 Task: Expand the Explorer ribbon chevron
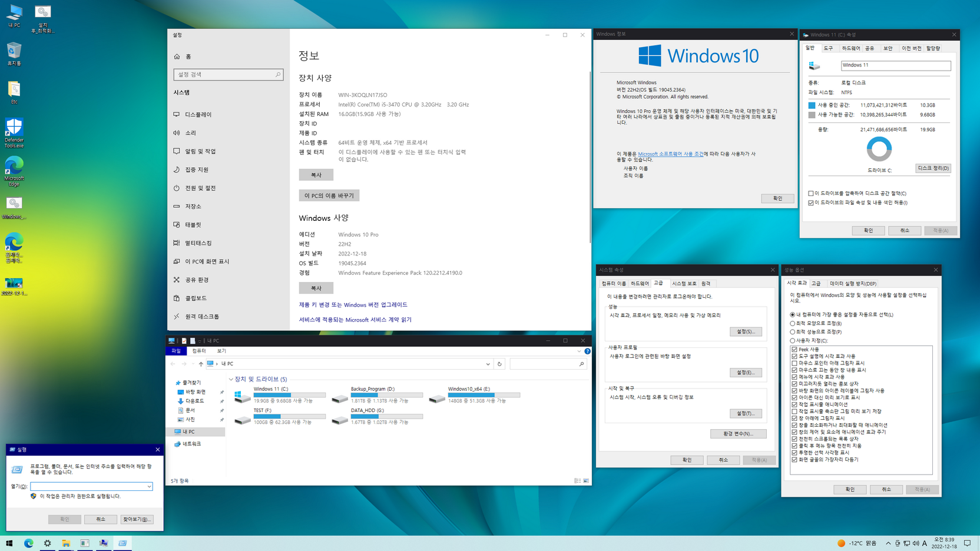[579, 351]
